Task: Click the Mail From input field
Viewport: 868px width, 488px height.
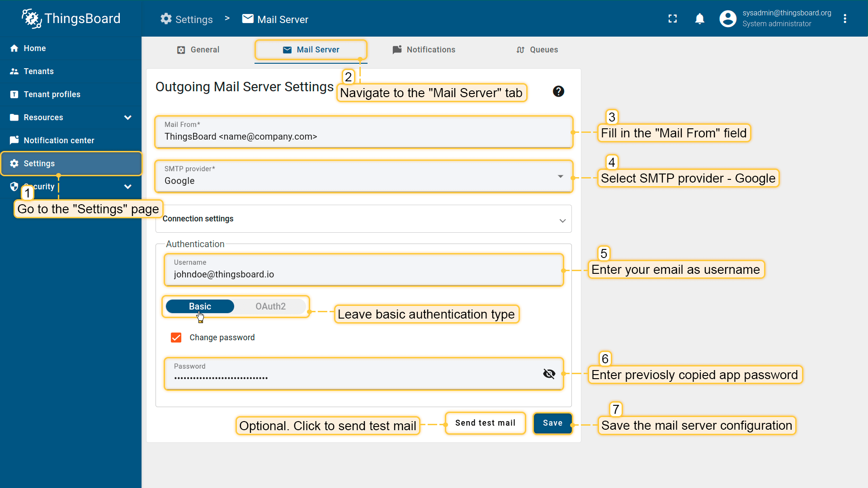Action: pyautogui.click(x=363, y=136)
